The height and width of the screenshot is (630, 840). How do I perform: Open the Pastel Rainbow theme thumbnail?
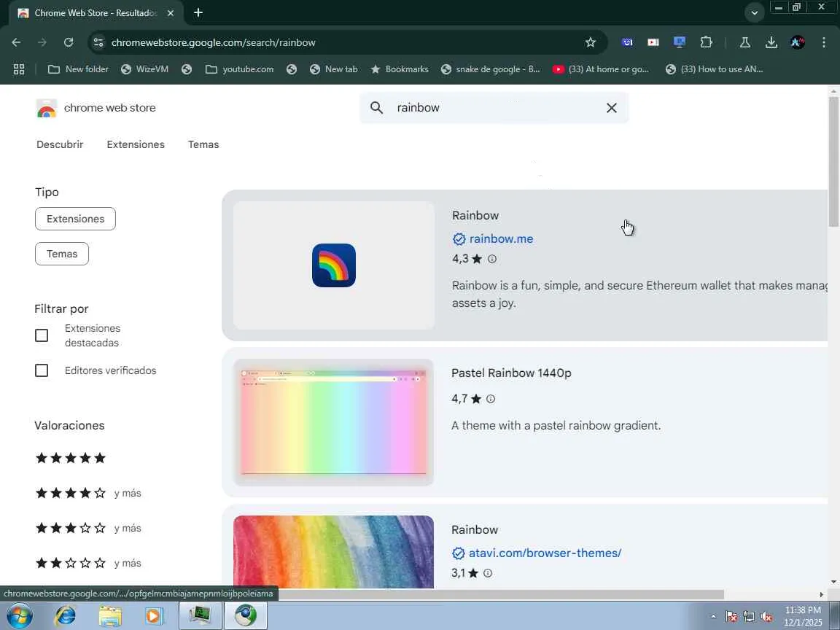point(334,422)
